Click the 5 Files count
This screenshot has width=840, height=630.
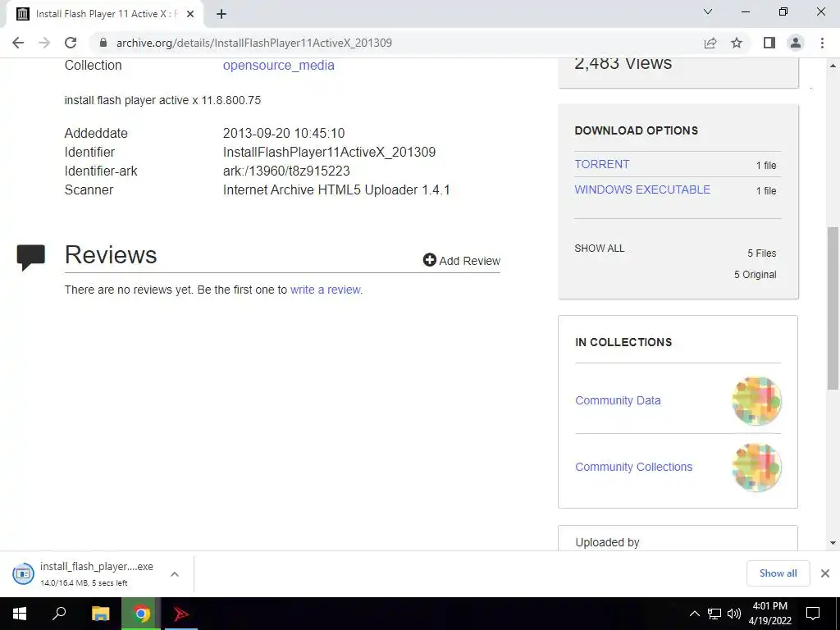[x=762, y=253]
